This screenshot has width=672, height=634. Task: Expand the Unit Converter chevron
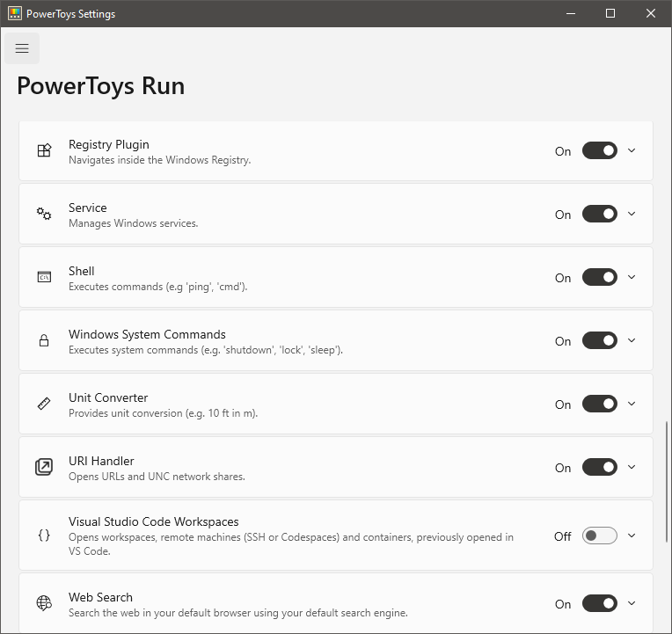[x=632, y=404]
